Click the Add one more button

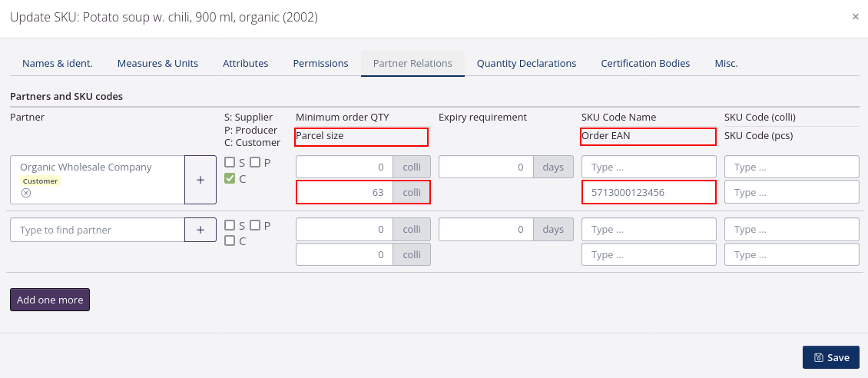coord(50,300)
